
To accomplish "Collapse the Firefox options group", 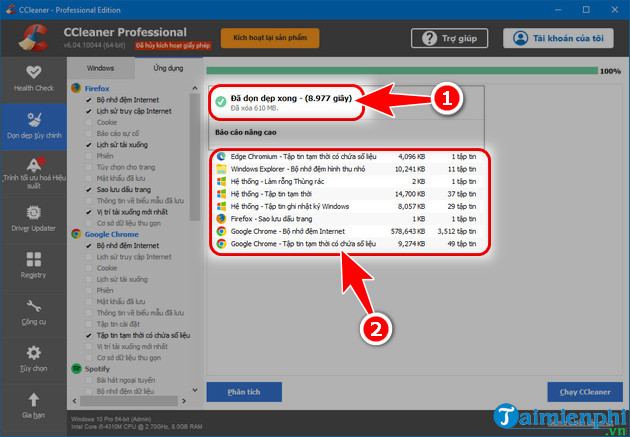I will pos(97,88).
